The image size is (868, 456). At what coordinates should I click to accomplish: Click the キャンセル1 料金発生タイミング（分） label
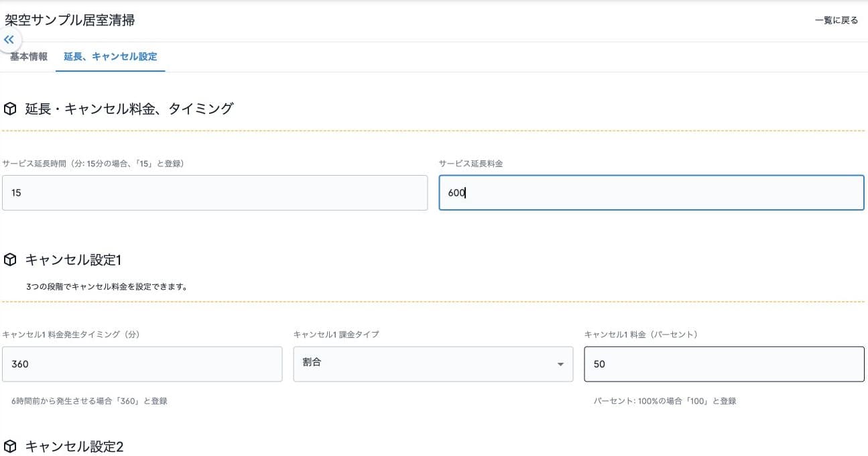point(70,334)
